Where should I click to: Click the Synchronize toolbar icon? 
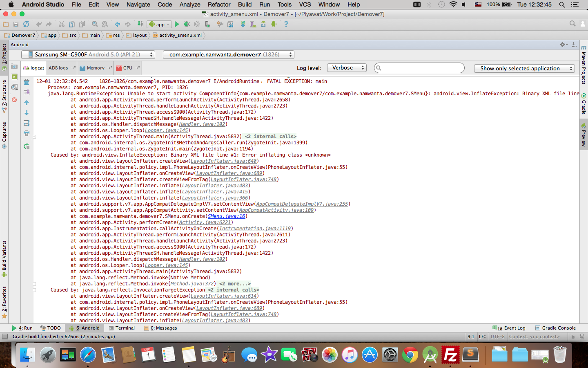[26, 24]
